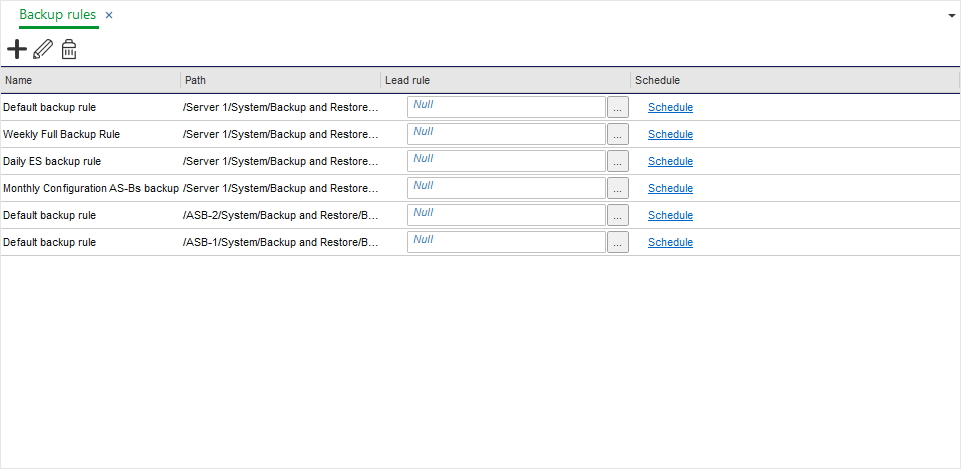Open Schedule link for Monthly Configuration AS-Bs backup

(670, 188)
